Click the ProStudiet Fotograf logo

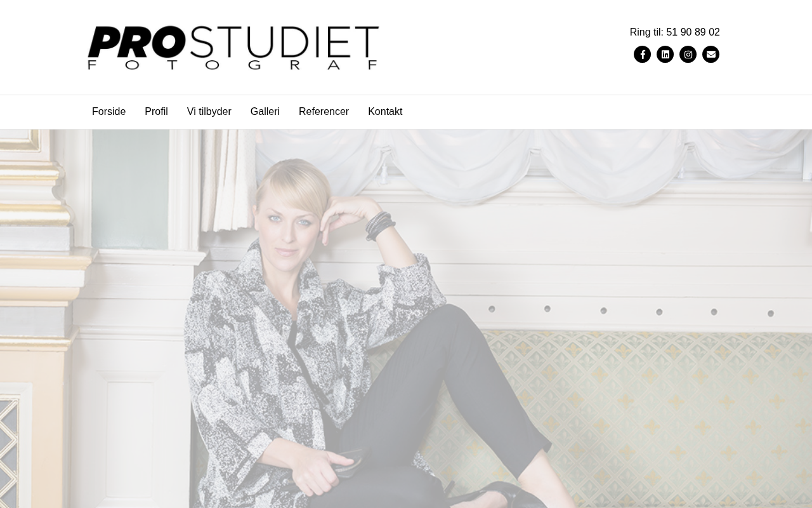(233, 48)
